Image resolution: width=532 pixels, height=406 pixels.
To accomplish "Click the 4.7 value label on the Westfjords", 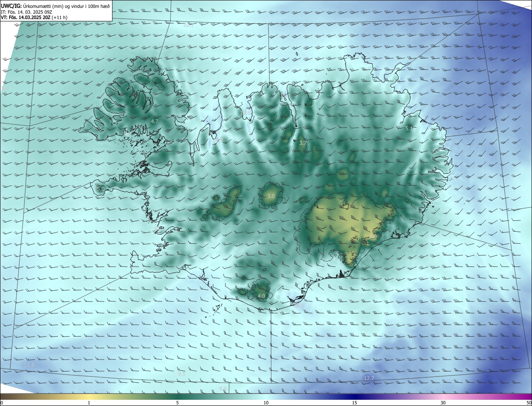I will pos(155,122).
